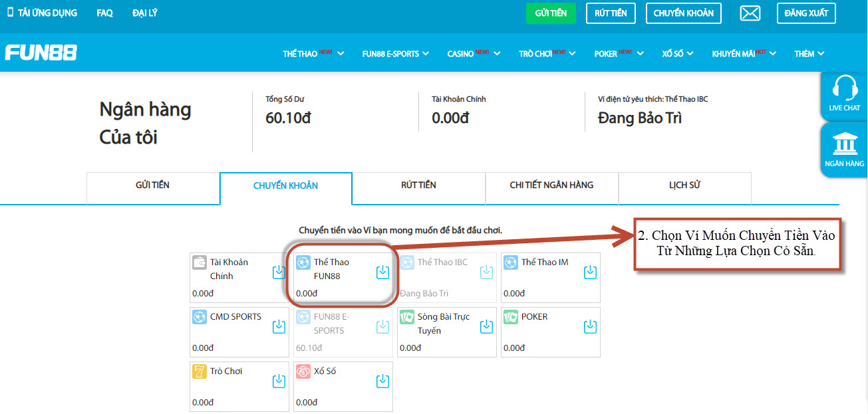Click the cards icon of POKER wallet

coord(510,317)
